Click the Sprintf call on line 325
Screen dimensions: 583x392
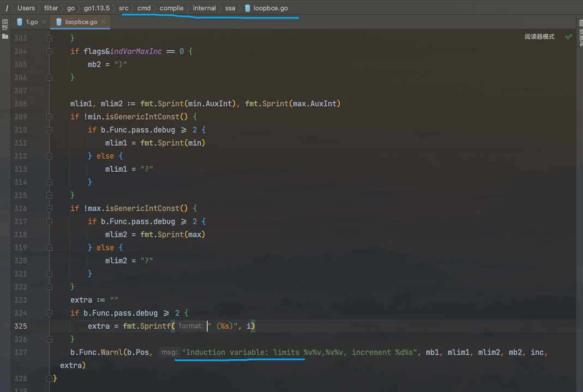tap(155, 326)
